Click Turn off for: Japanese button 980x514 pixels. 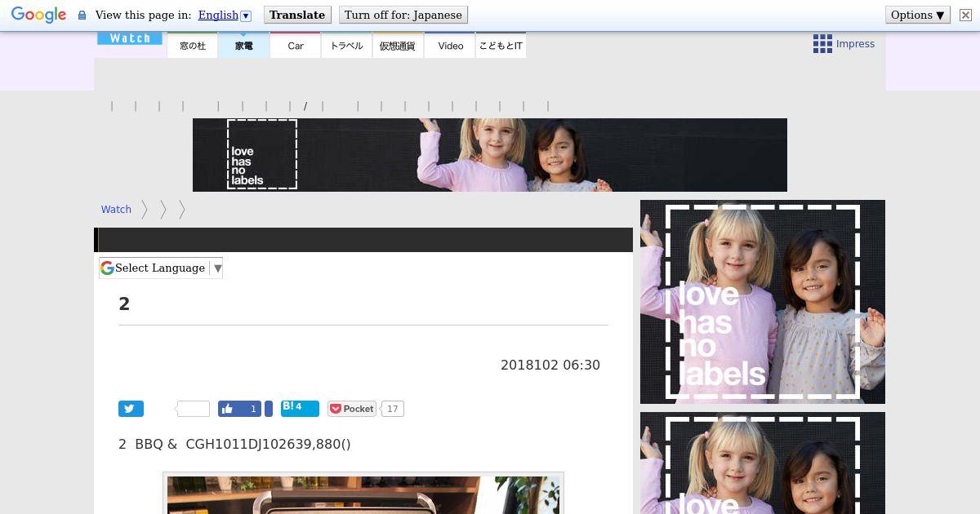[x=403, y=15]
